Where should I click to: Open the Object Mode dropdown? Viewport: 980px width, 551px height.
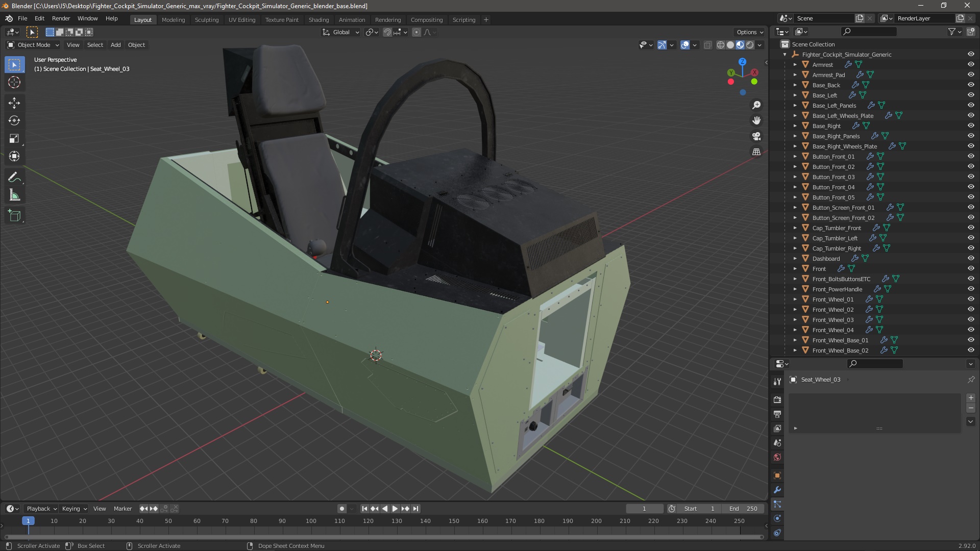(x=33, y=45)
